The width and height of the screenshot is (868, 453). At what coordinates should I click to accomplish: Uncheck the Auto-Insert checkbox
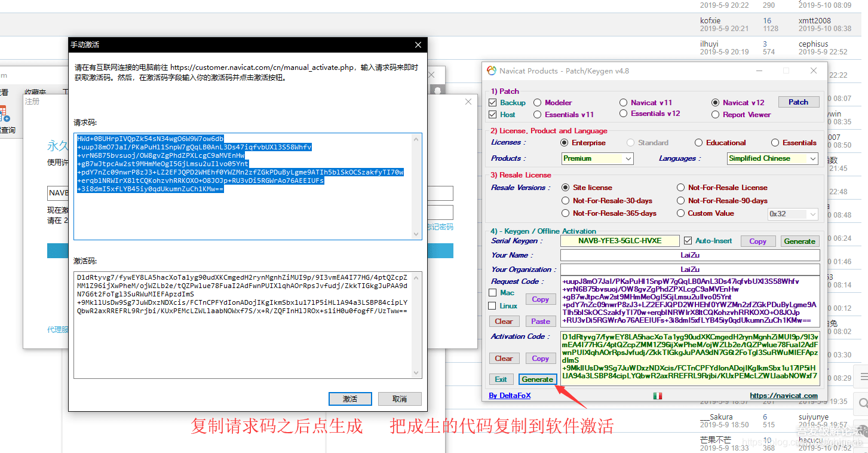click(x=688, y=241)
